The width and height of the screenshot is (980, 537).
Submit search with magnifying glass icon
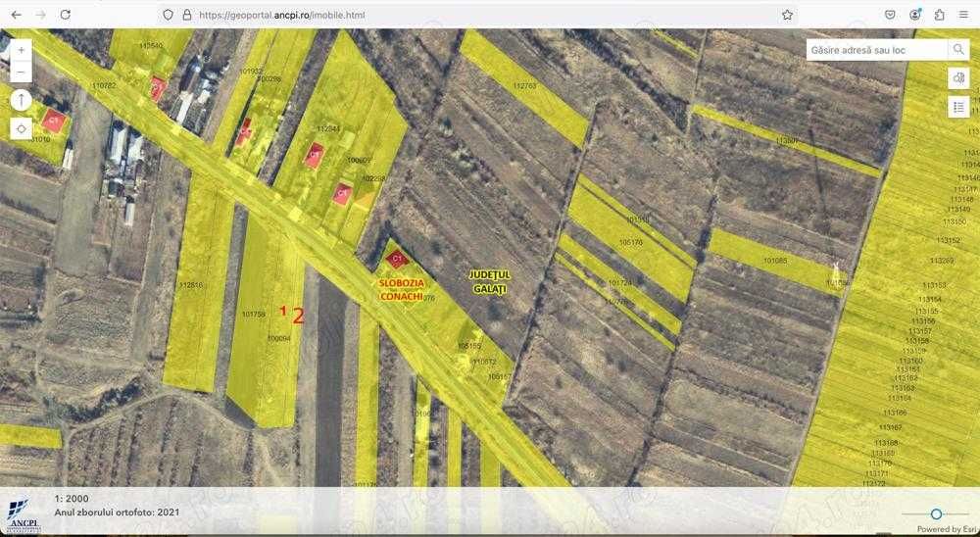(958, 50)
